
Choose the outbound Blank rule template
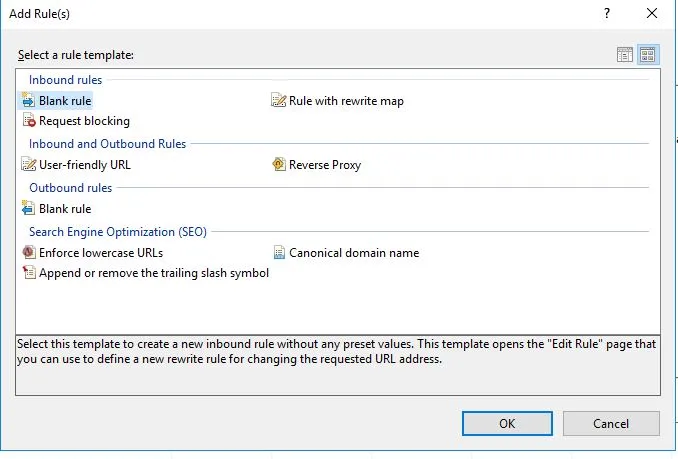[x=64, y=209]
